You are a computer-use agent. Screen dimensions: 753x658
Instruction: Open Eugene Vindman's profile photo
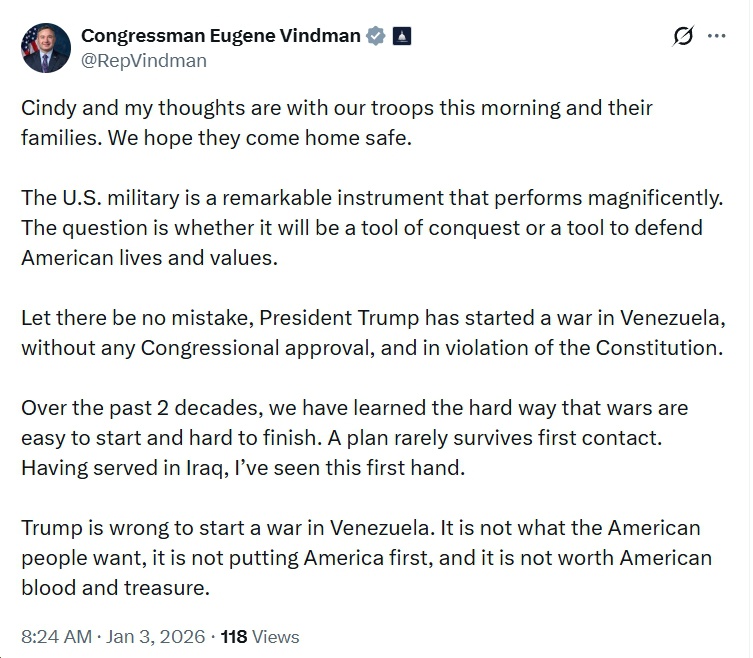[x=46, y=48]
